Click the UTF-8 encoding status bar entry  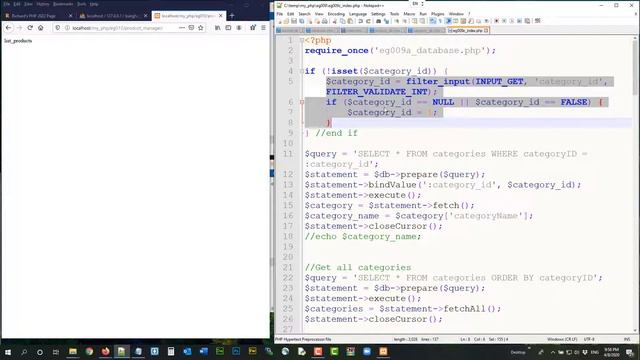click(589, 339)
